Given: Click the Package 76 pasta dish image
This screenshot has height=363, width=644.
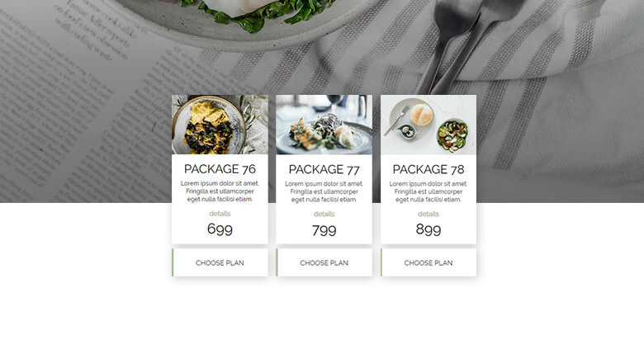Looking at the screenshot, I should point(220,125).
